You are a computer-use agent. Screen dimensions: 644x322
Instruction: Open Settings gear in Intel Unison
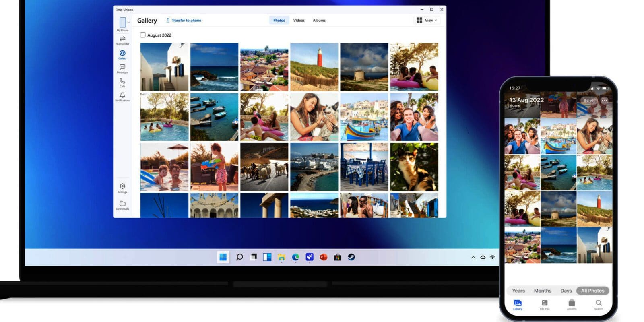point(122,187)
